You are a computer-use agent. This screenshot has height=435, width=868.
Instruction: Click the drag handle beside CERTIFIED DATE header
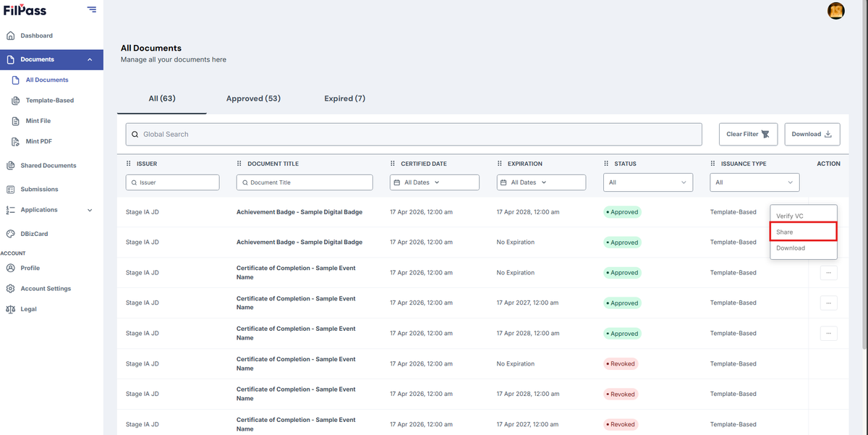tap(393, 164)
